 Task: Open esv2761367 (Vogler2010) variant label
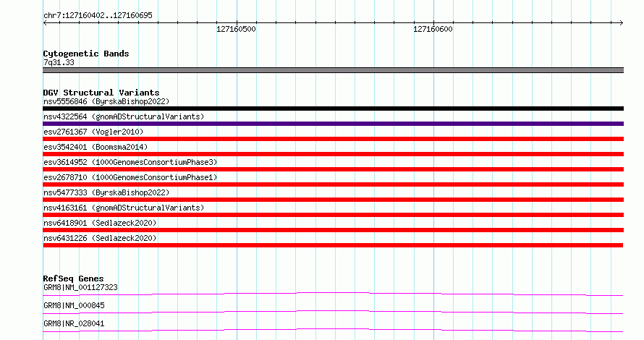coord(93,132)
